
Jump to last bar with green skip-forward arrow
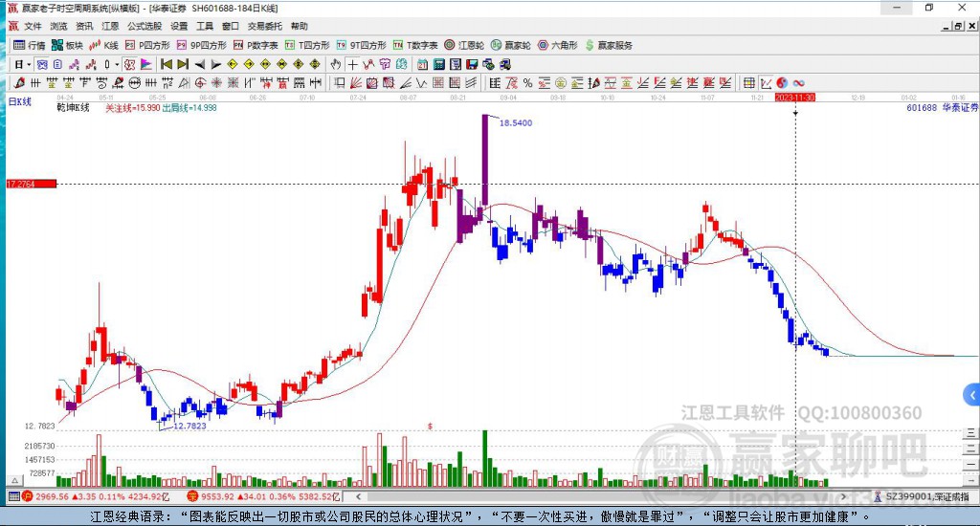(x=183, y=64)
